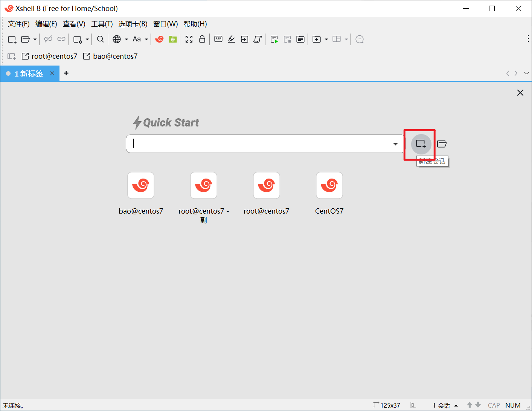Open the 选项卡(B) menu
532x411 pixels.
[x=133, y=24]
